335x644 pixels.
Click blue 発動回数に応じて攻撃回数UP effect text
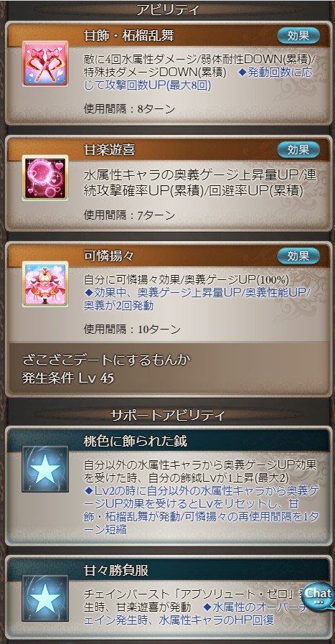pos(198,79)
